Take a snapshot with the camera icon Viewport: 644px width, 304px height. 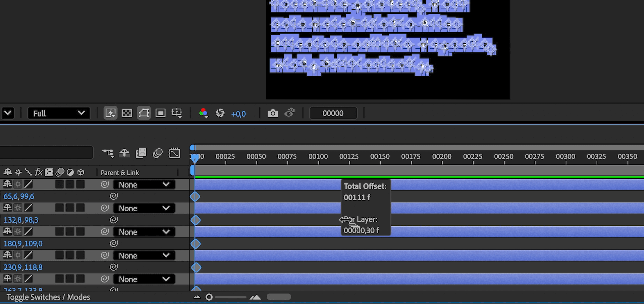[x=273, y=113]
